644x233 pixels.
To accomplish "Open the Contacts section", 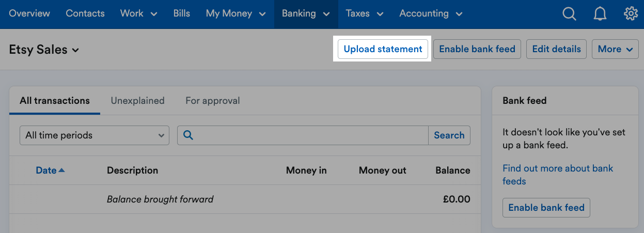I will [85, 14].
